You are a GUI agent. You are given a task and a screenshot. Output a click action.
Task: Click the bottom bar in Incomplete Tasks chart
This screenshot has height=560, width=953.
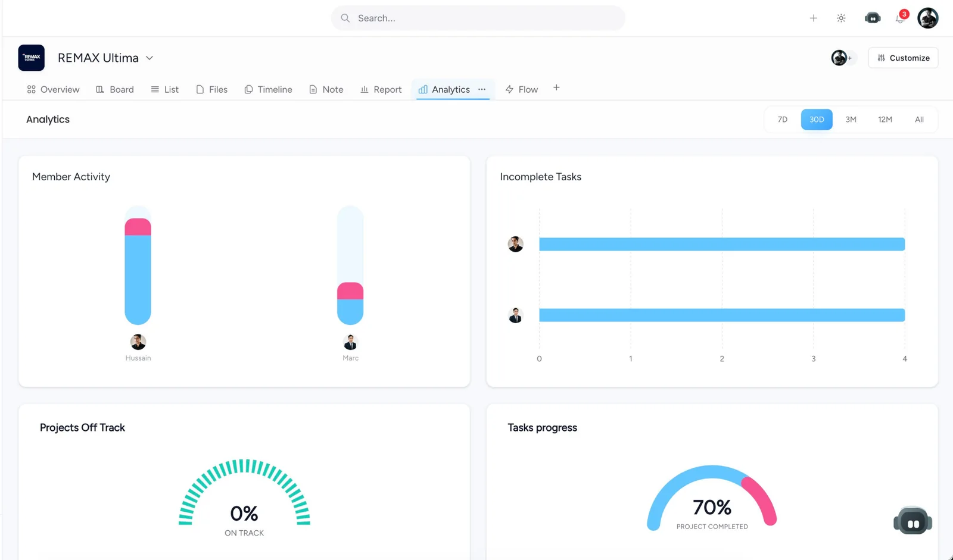point(722,315)
